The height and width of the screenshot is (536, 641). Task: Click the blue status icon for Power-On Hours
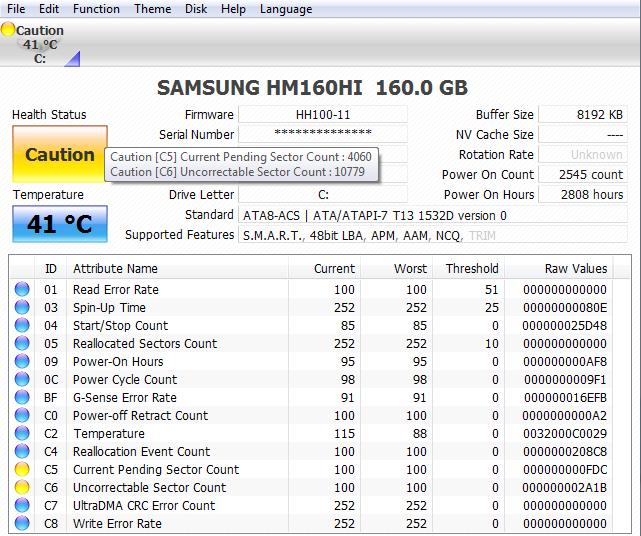pyautogui.click(x=22, y=361)
